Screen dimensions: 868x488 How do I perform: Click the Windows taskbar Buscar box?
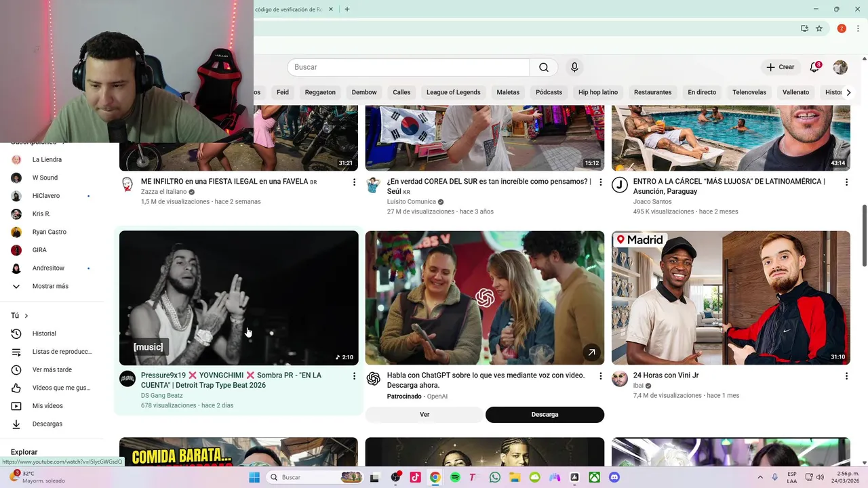tap(315, 477)
